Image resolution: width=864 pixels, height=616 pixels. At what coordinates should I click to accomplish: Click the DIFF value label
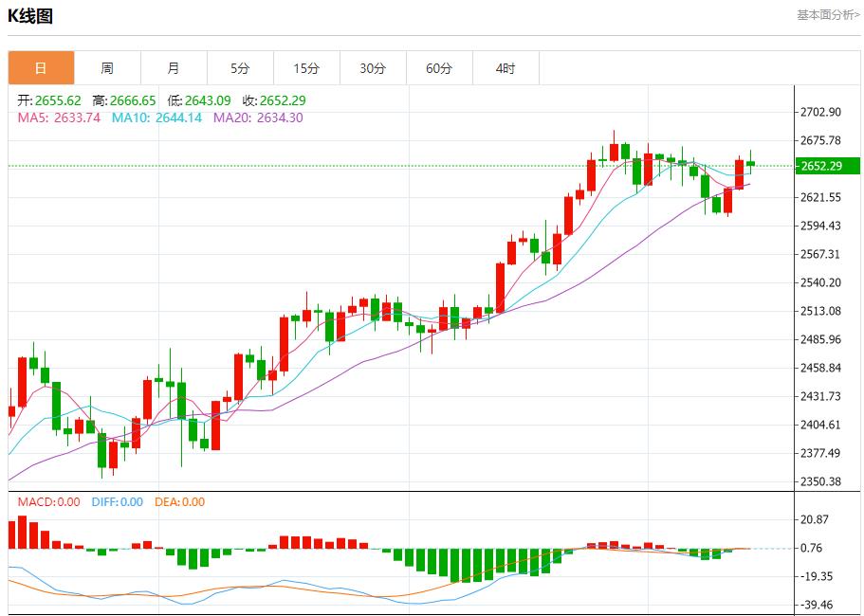point(118,502)
